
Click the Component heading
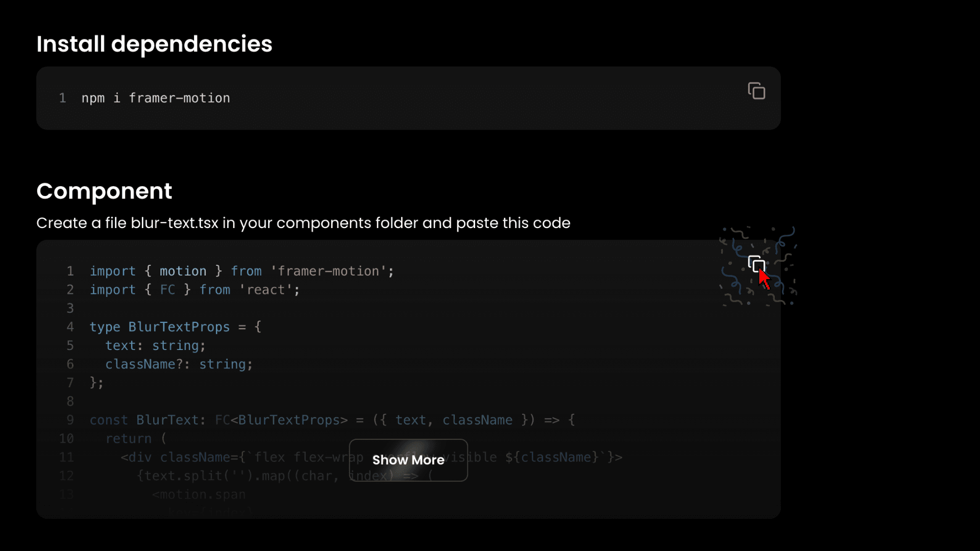point(104,191)
